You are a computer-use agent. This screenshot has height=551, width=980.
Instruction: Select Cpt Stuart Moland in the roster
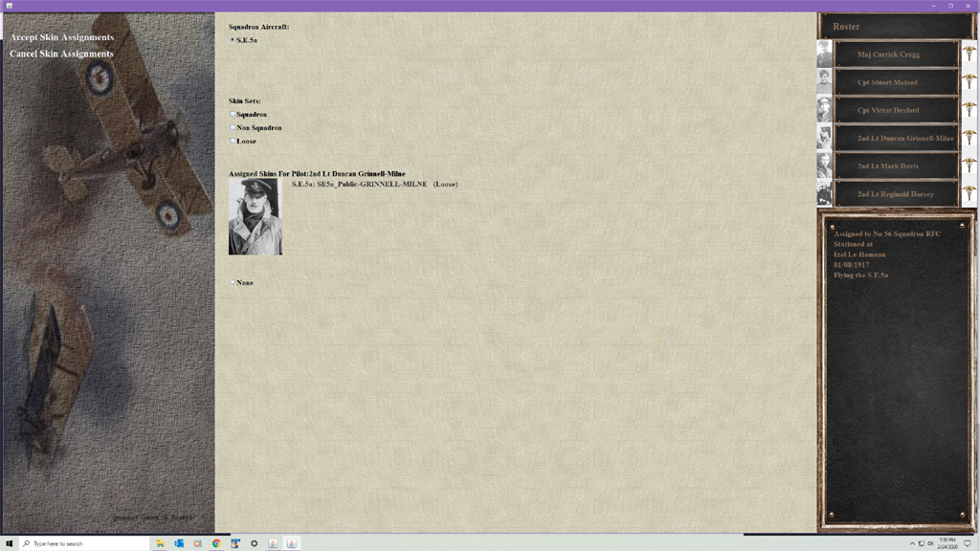pos(896,82)
